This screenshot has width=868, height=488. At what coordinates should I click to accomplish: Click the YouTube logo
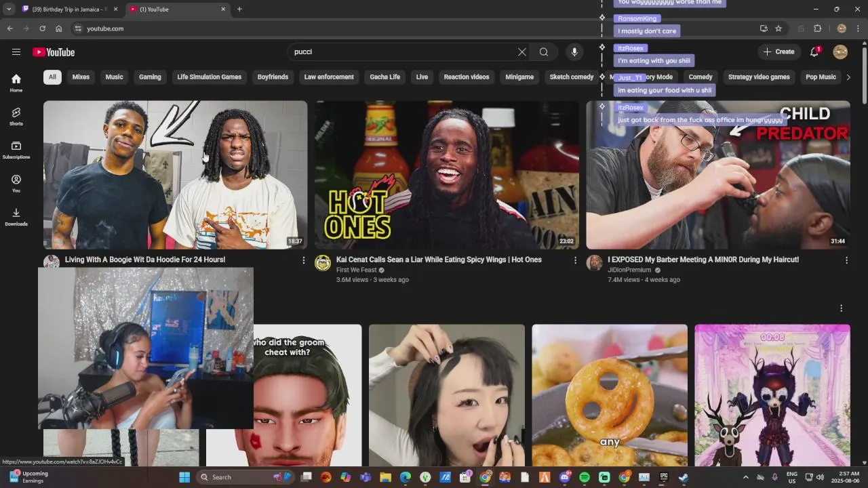(x=54, y=52)
